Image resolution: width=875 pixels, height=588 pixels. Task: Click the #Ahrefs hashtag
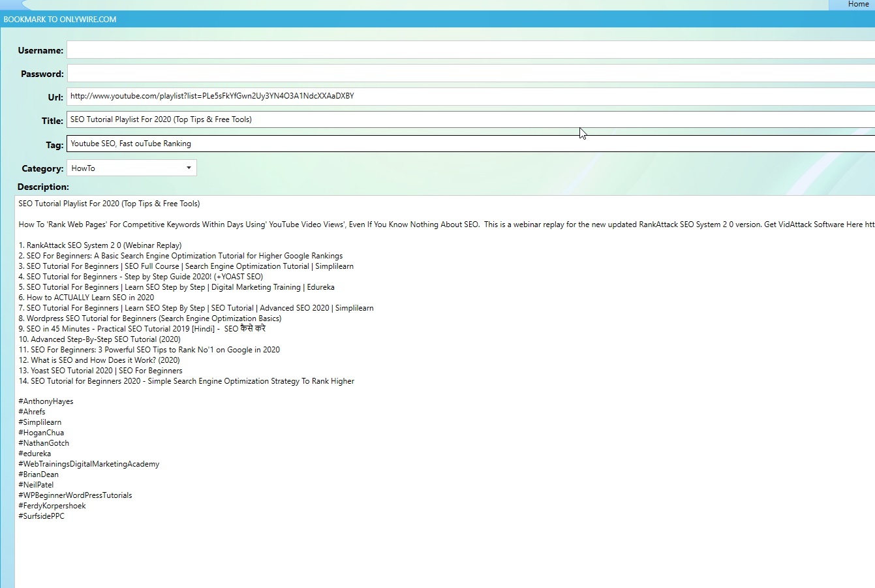pyautogui.click(x=32, y=412)
